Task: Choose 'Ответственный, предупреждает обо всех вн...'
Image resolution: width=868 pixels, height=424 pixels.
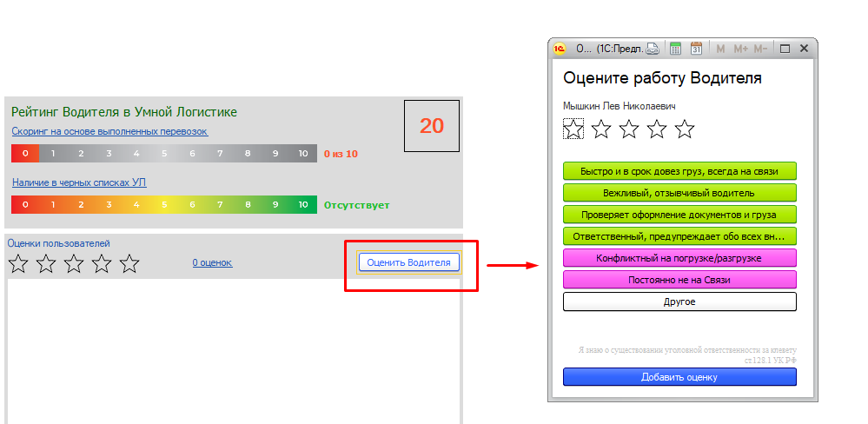Action: [679, 236]
